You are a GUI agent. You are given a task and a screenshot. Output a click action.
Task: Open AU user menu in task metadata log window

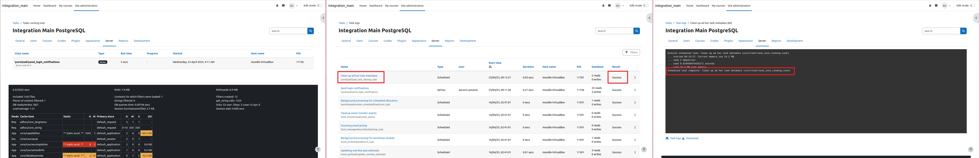tap(946, 6)
